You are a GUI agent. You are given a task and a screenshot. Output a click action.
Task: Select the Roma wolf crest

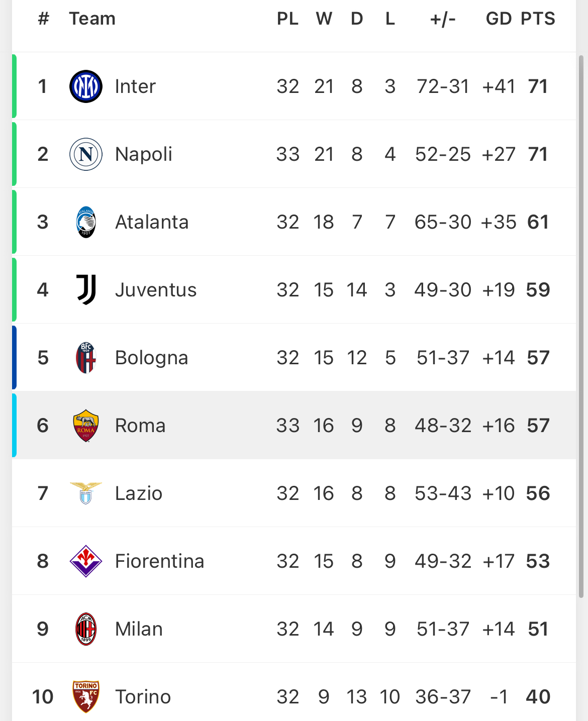click(86, 426)
